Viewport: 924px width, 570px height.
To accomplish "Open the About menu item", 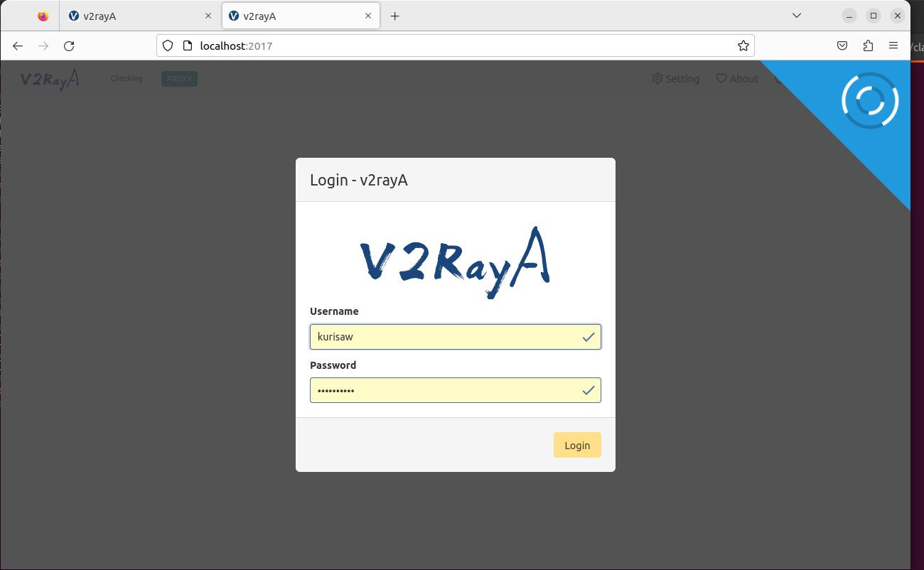I will click(737, 79).
